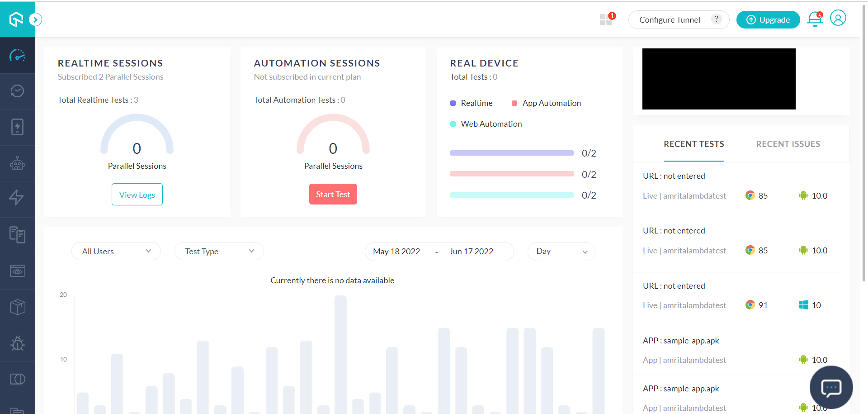Toggle the Web Automation legend item
The image size is (868, 414).
486,124
